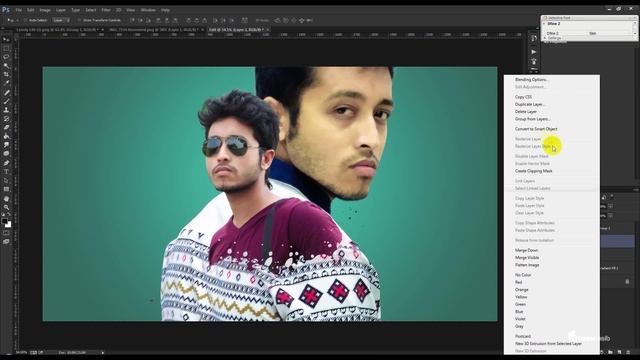The image size is (640, 360).
Task: Open the History panel icon
Action: (533, 38)
